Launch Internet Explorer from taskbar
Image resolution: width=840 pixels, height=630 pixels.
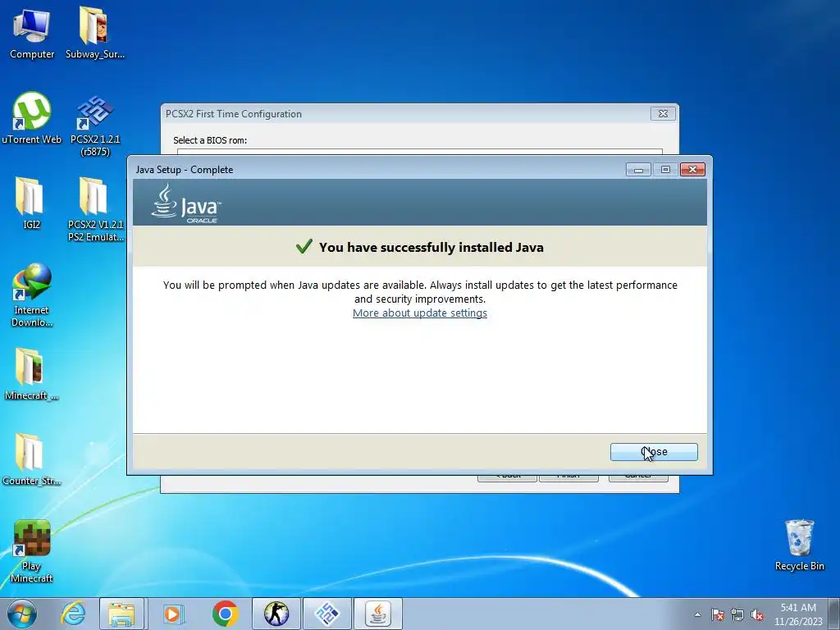pyautogui.click(x=73, y=614)
